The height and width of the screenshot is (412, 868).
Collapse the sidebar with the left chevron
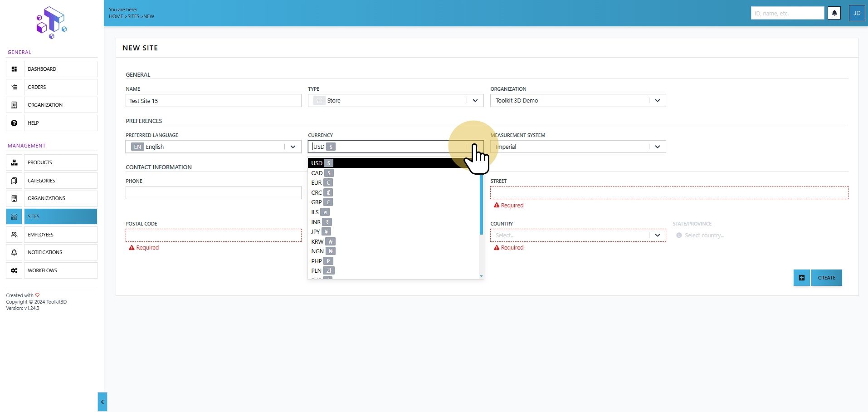(x=102, y=402)
